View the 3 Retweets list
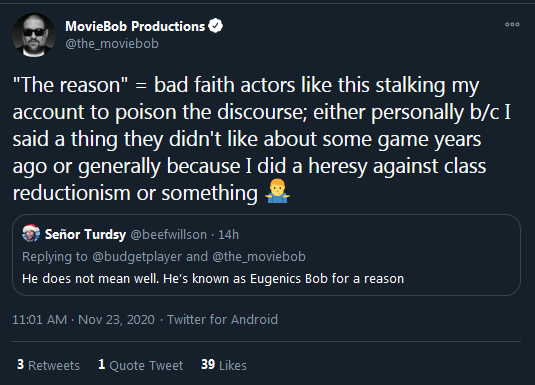This screenshot has width=535, height=385. [48, 365]
